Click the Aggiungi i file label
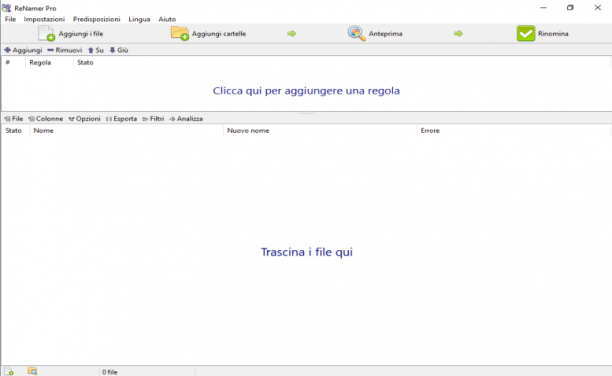Screen dimensions: 612x376 (81, 34)
